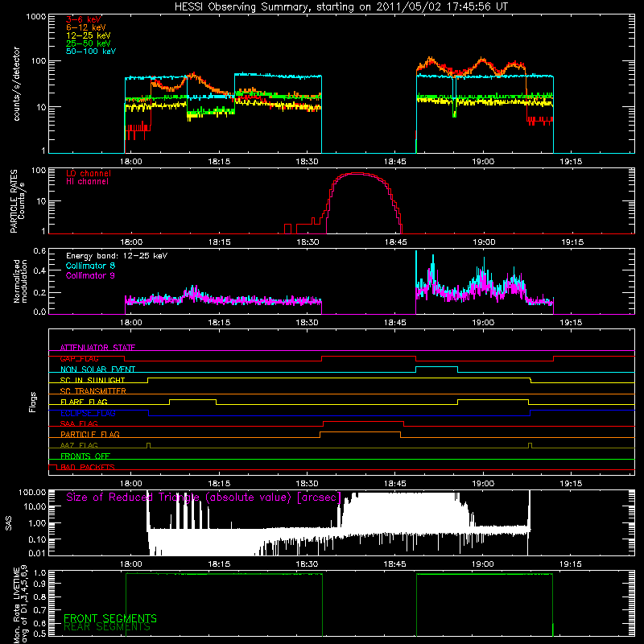644x644 pixels.
Task: Select the 25-50 keV legend label
Action: click(89, 43)
